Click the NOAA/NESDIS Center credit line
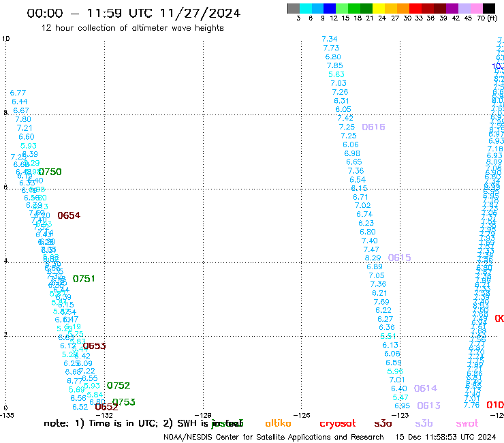Viewport: 504px width, 443px height. click(274, 438)
